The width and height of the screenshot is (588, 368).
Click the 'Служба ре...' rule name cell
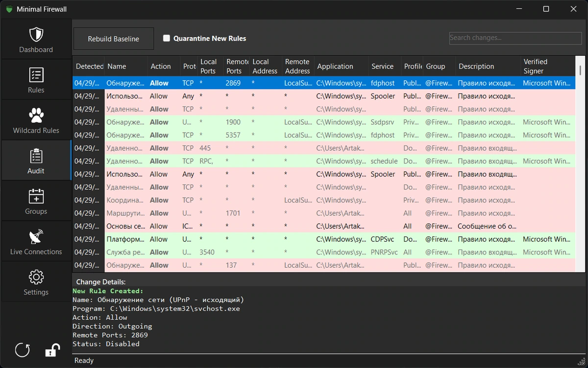(126, 252)
